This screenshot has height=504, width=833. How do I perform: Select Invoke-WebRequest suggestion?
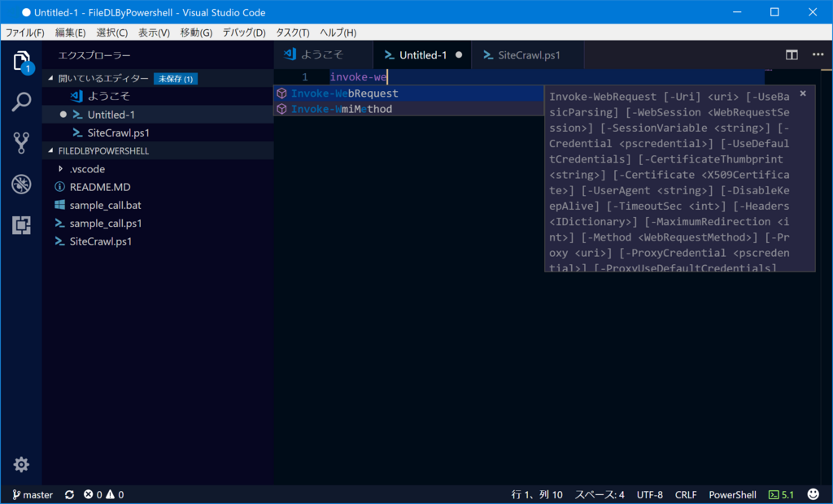(x=408, y=93)
